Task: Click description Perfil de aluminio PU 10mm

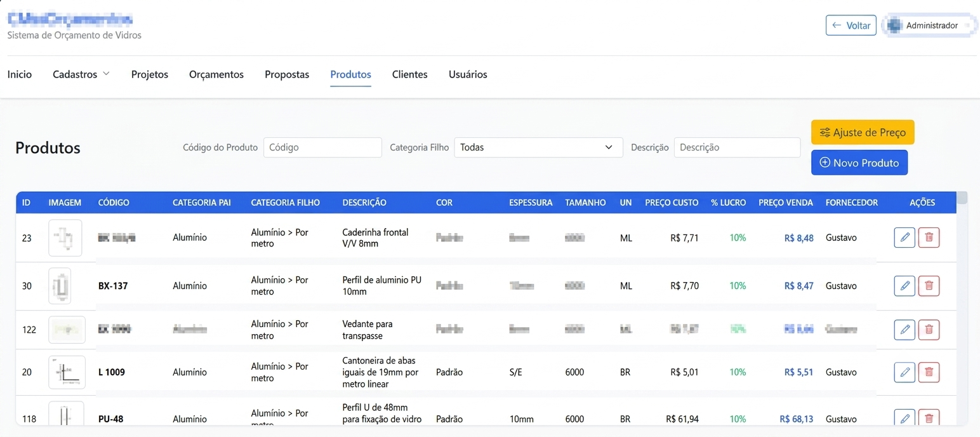Action: (x=381, y=286)
